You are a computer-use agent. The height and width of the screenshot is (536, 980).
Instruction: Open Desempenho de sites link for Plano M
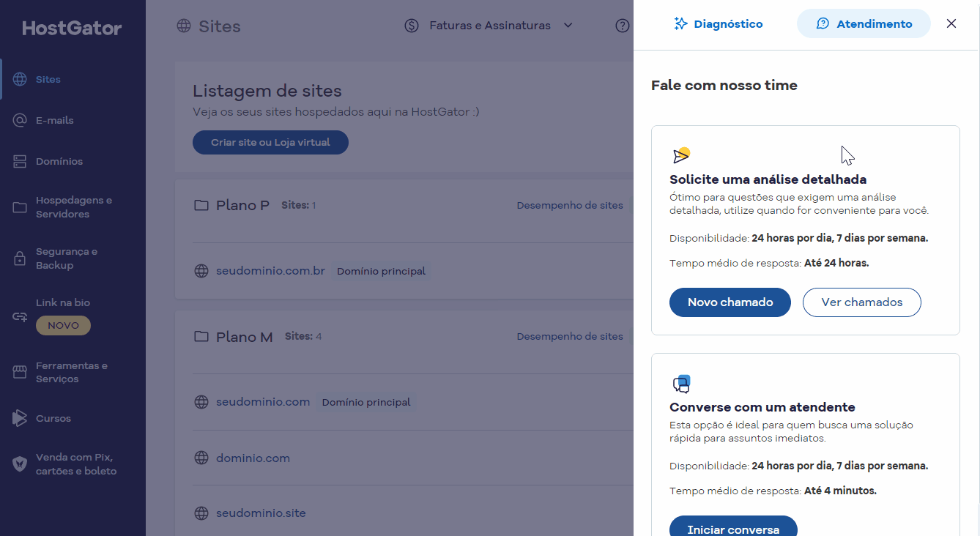click(570, 336)
